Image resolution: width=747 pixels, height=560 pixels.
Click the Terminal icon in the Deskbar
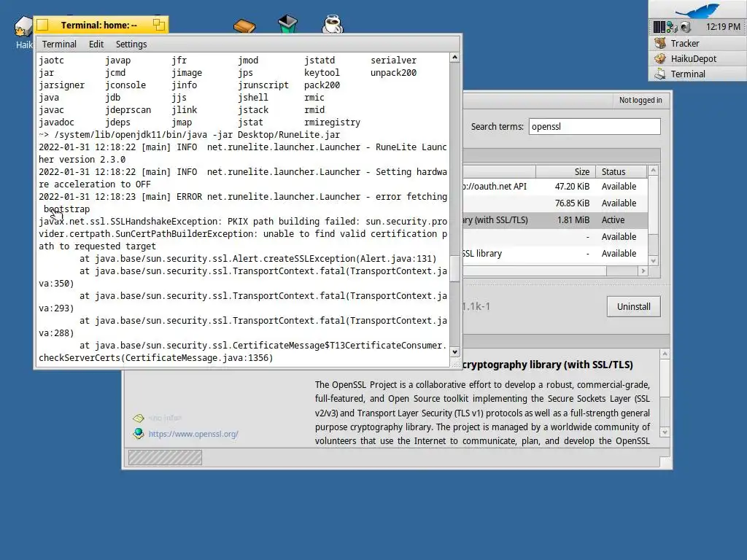tap(660, 74)
